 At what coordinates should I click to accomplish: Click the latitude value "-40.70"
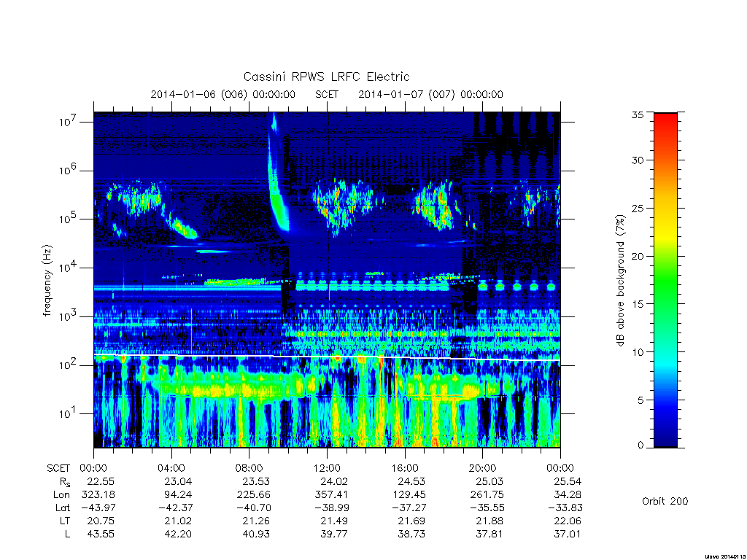point(253,508)
